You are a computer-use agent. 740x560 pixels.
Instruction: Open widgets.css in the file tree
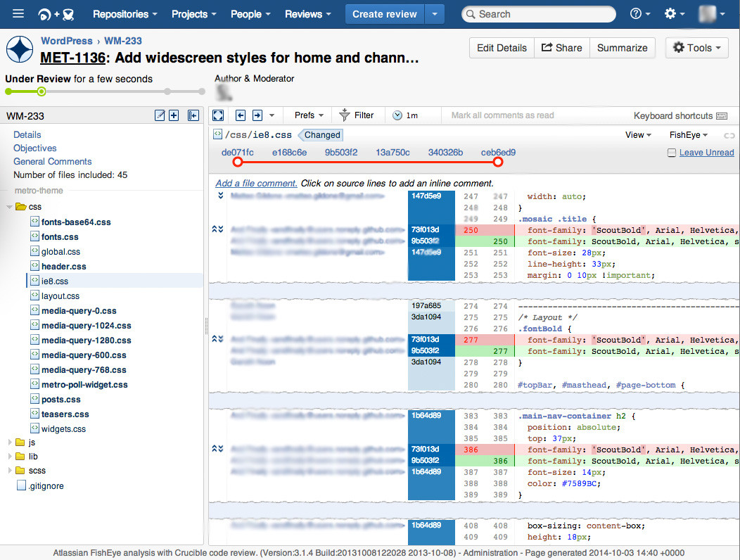tap(64, 428)
